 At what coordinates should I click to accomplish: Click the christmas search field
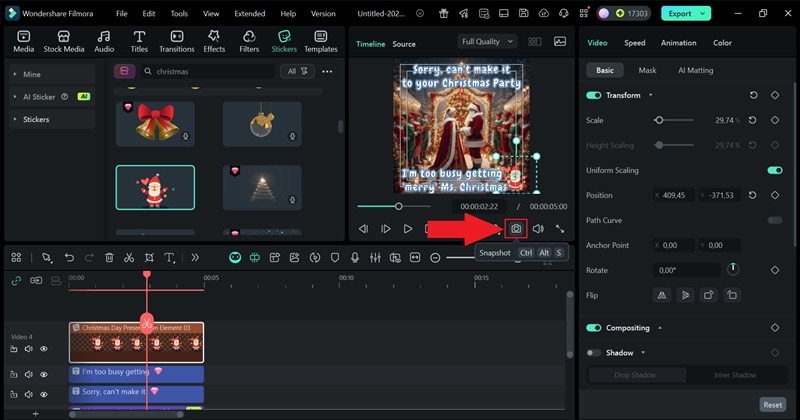pyautogui.click(x=208, y=71)
